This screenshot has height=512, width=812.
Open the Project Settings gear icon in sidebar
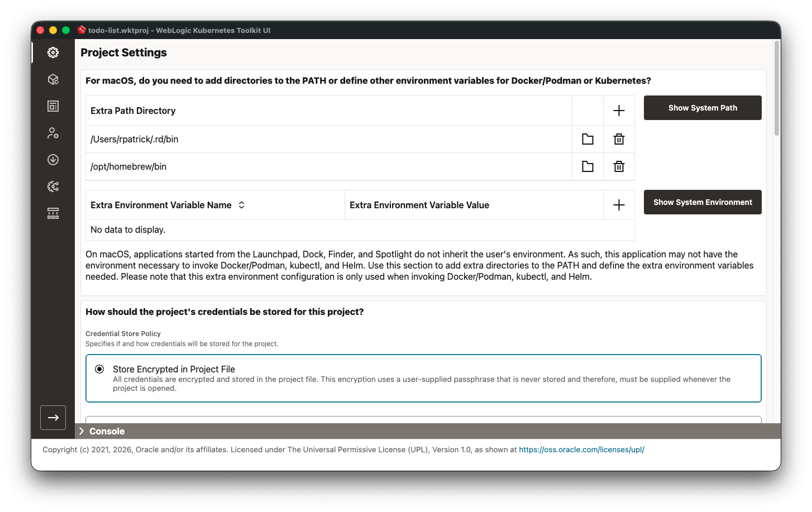pyautogui.click(x=53, y=52)
